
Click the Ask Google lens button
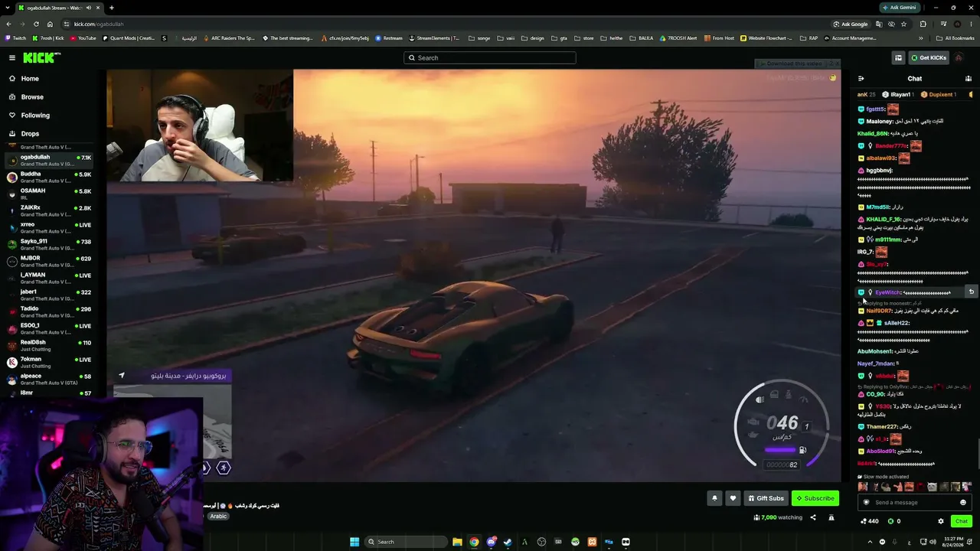pyautogui.click(x=851, y=24)
